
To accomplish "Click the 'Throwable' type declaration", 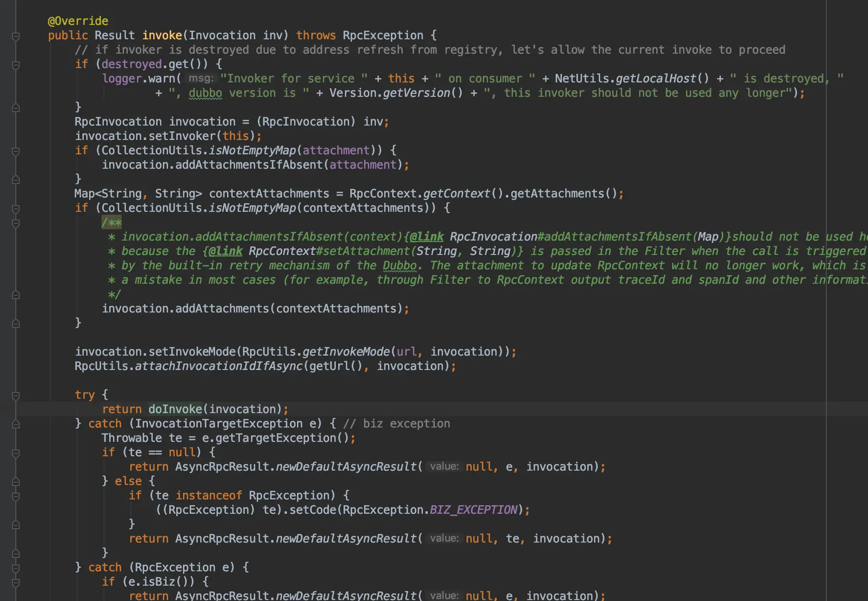I will click(x=132, y=438).
